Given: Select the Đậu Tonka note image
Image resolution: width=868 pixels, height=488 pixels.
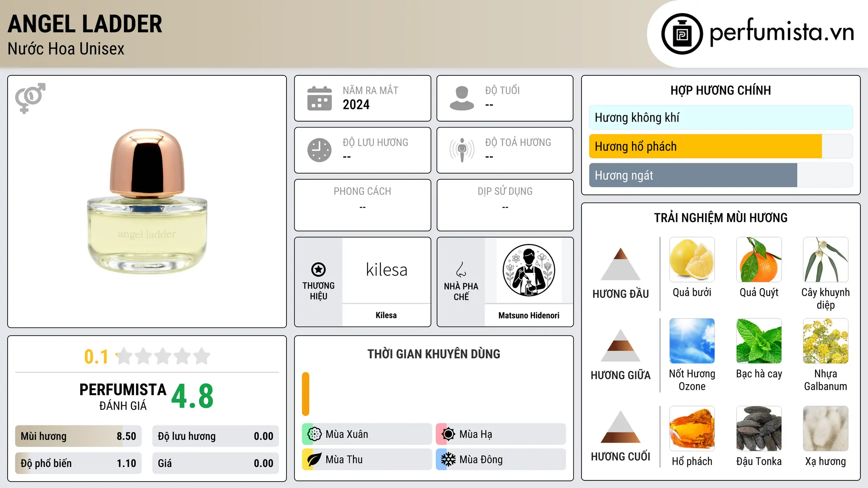Looking at the screenshot, I should [759, 429].
